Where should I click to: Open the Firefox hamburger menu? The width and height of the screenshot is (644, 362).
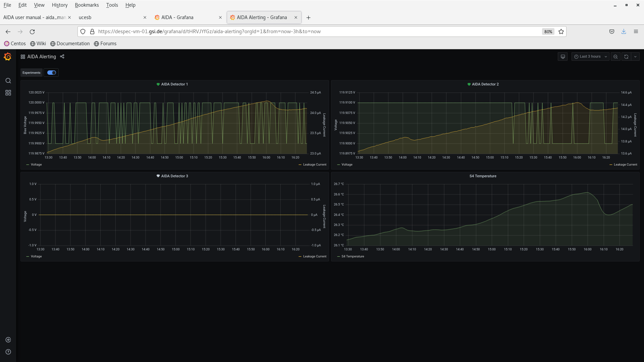coord(636,32)
